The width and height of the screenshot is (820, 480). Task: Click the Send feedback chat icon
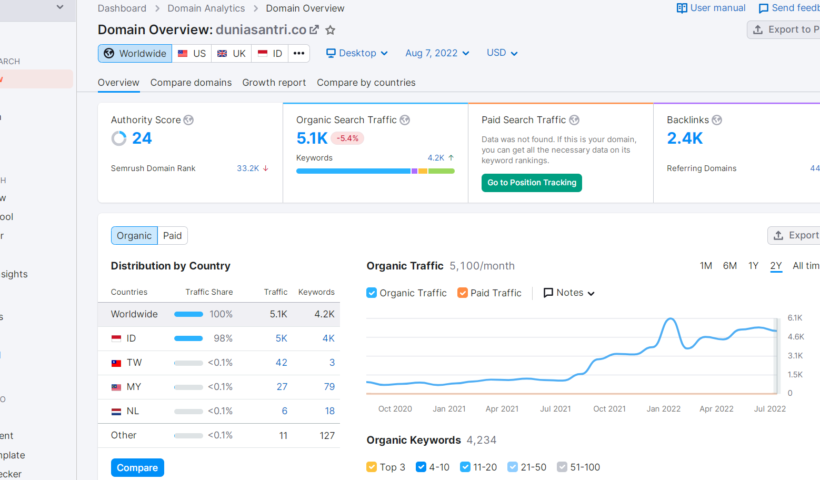pos(764,8)
